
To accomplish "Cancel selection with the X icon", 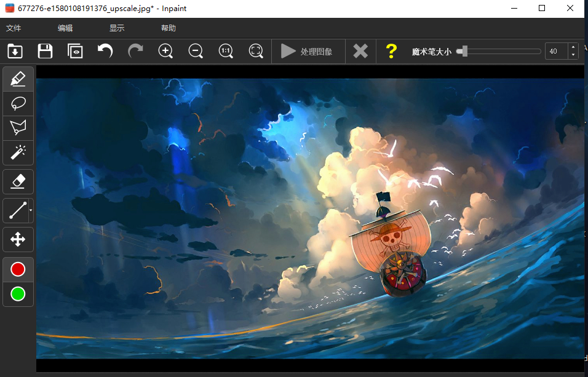I will [x=360, y=51].
